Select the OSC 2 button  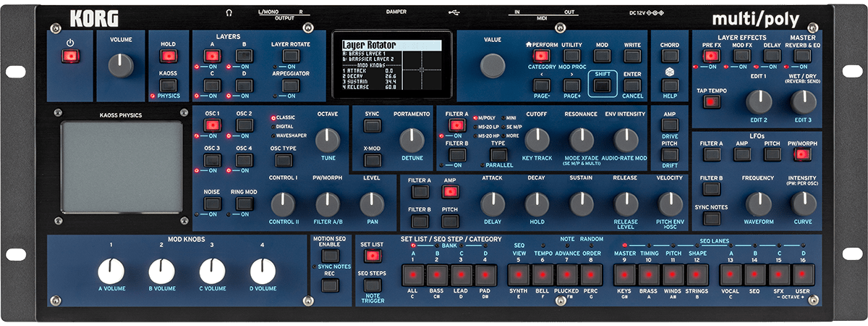(244, 125)
